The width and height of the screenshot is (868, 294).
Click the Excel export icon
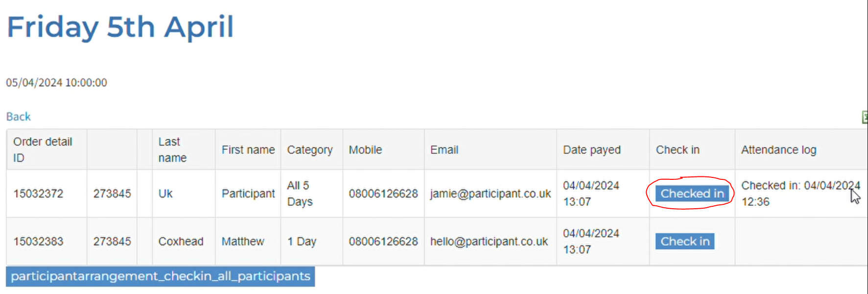coord(864,117)
